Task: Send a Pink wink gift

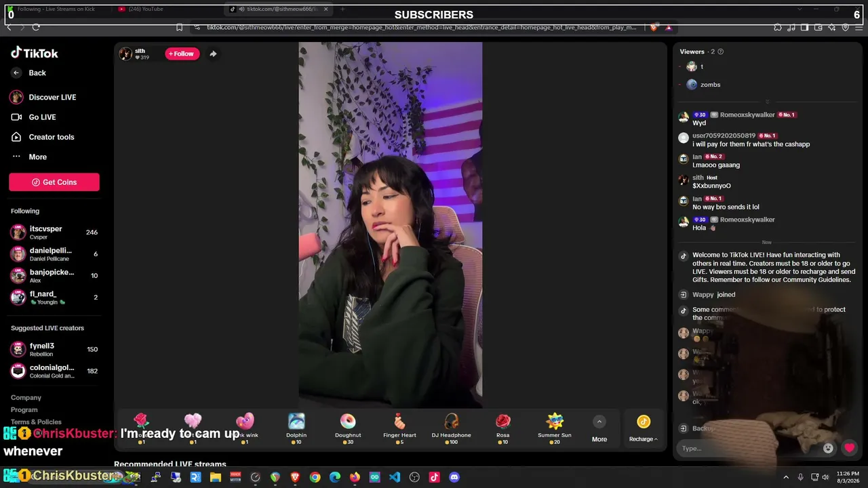Action: [245, 429]
